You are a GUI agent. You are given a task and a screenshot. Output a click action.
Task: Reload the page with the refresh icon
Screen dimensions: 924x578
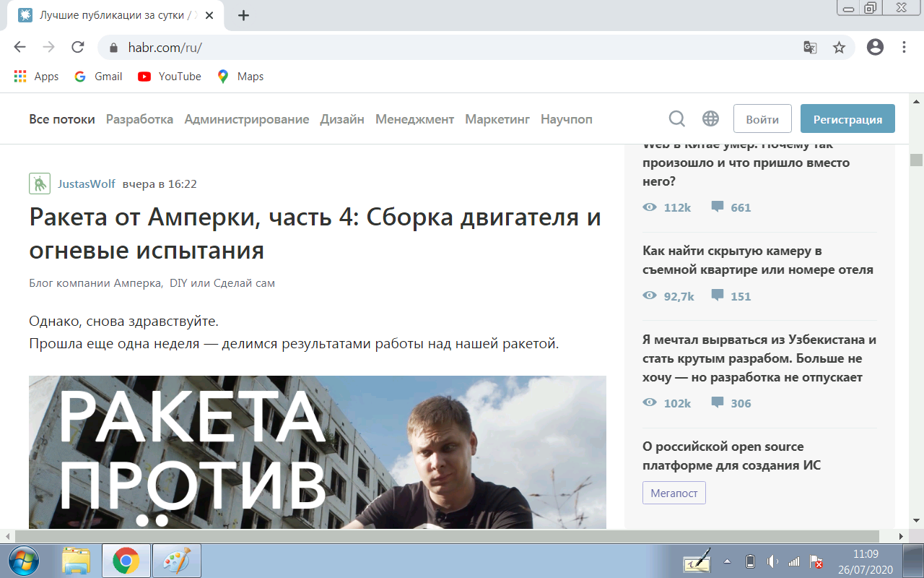click(x=77, y=47)
